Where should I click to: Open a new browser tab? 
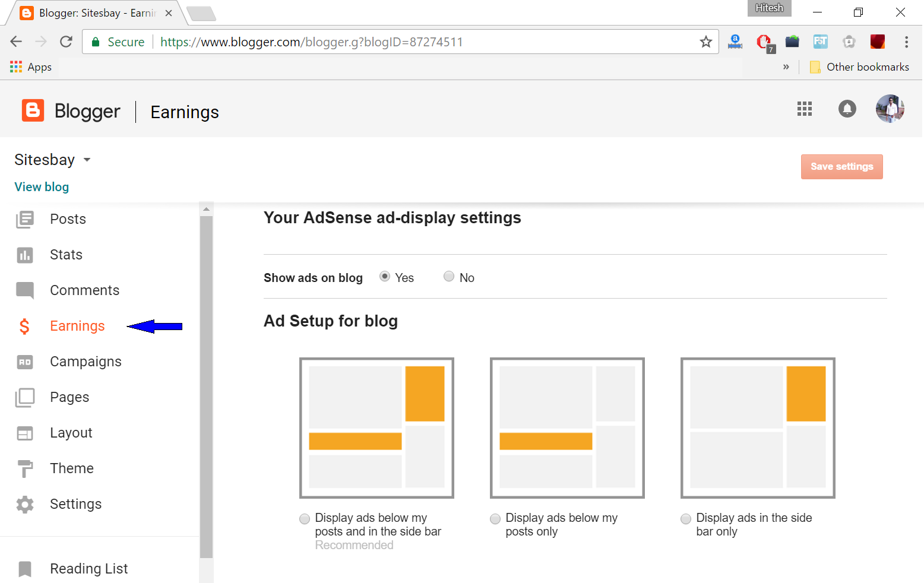click(201, 13)
